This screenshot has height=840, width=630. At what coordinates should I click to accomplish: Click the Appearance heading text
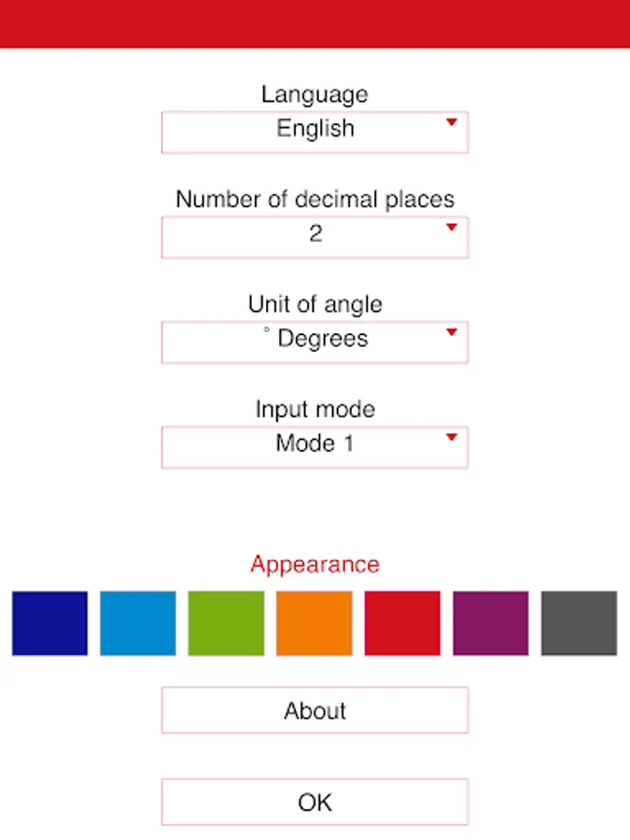pyautogui.click(x=315, y=565)
